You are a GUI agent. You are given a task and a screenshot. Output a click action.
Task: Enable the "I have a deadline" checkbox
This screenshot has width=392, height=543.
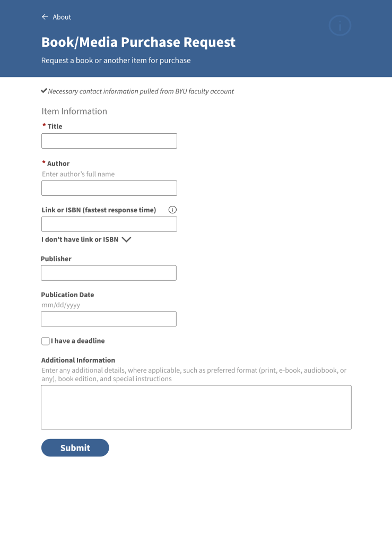coord(46,341)
